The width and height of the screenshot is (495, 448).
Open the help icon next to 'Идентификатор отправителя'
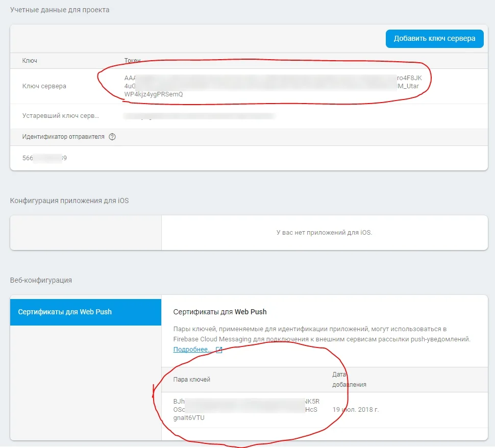coord(112,137)
